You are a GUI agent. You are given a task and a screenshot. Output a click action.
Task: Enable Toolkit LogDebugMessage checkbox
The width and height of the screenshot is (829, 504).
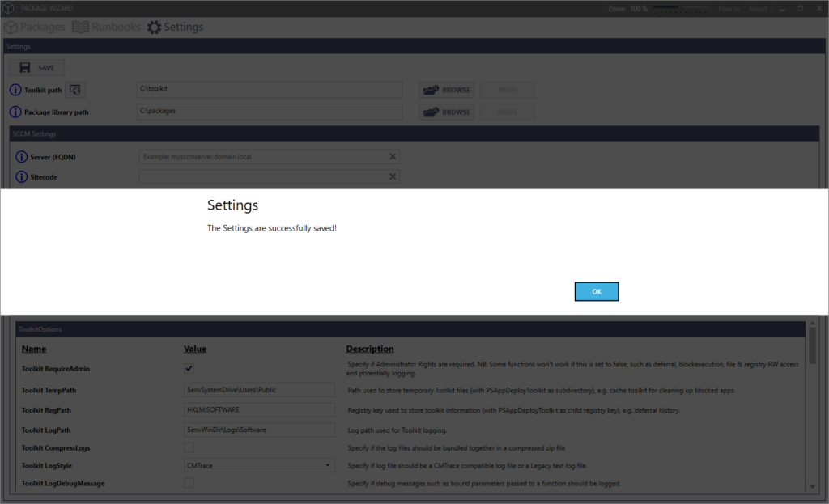pos(189,483)
